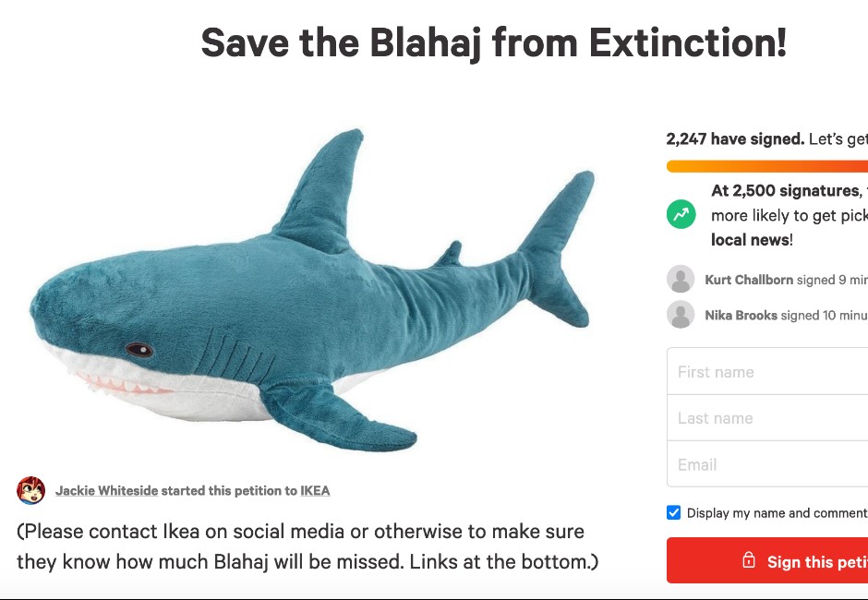Click the Blahaj shark plush image
Image resolution: width=868 pixels, height=600 pixels.
click(309, 291)
